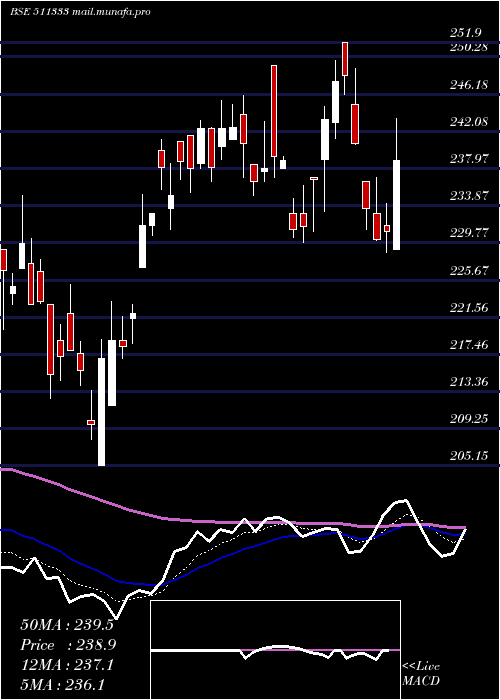The width and height of the screenshot is (500, 700).
Task: Click the '12MA : 237.1' readout
Action: click(67, 665)
